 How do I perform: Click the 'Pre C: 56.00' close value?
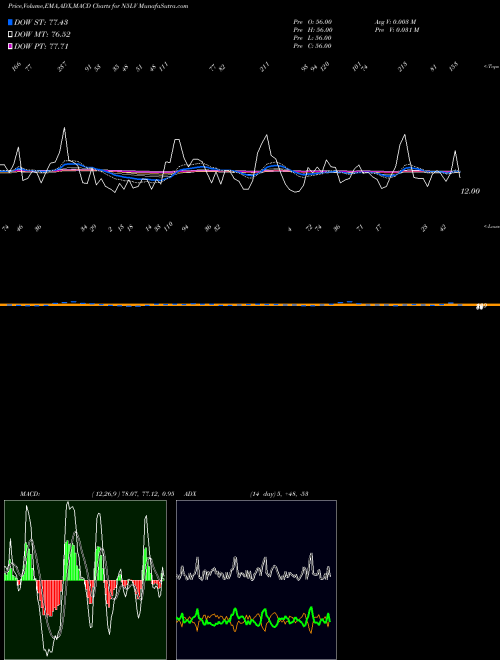coord(312,46)
